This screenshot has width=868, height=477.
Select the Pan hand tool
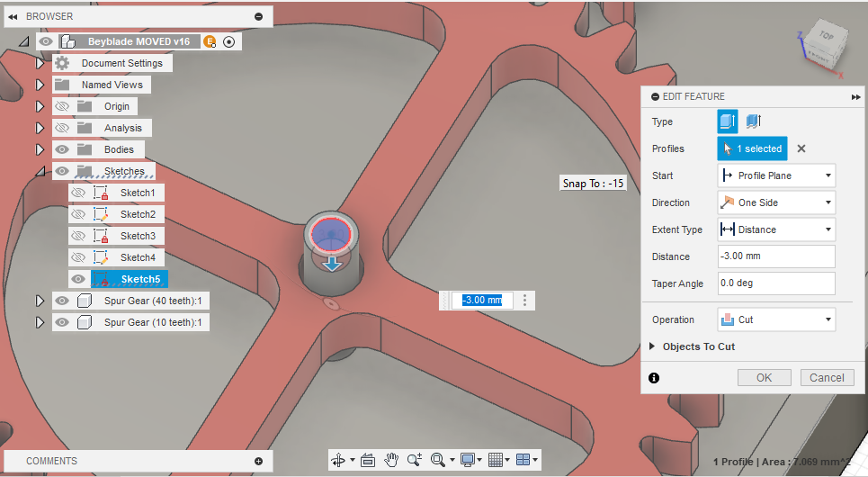(x=391, y=460)
